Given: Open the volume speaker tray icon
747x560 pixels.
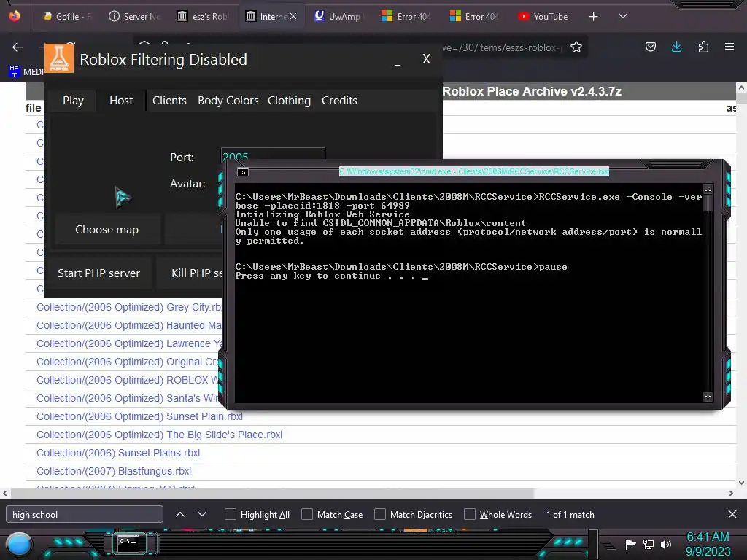Looking at the screenshot, I should (x=666, y=544).
